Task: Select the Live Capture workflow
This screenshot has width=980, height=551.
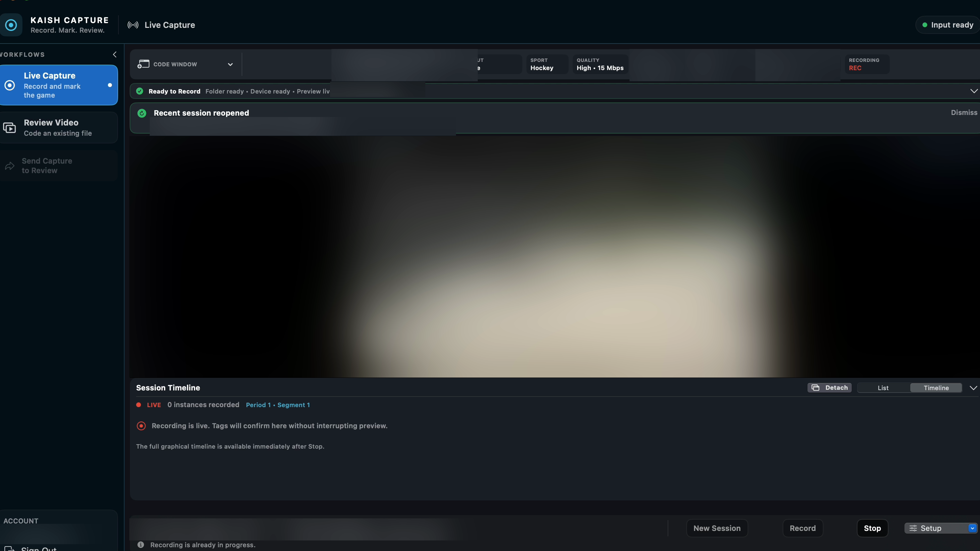Action: pyautogui.click(x=59, y=85)
